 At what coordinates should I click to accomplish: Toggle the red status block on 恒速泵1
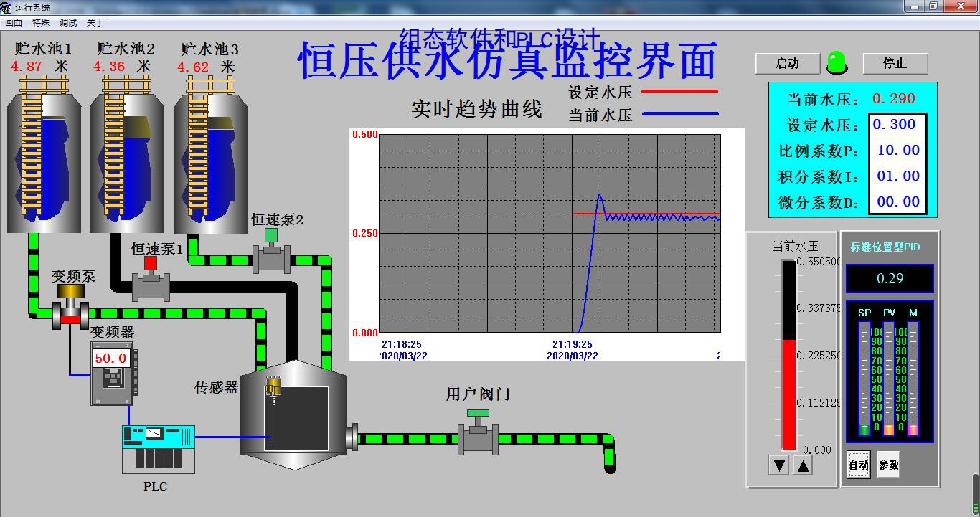(151, 262)
